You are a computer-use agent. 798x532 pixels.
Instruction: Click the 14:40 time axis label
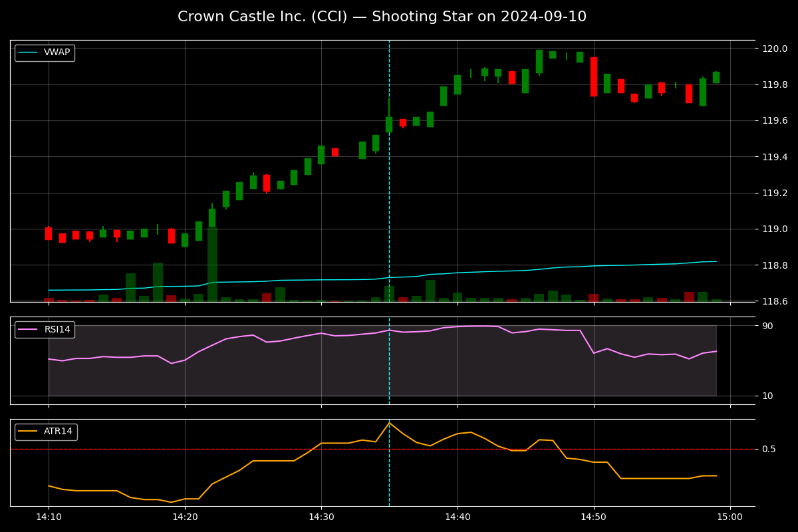[458, 517]
